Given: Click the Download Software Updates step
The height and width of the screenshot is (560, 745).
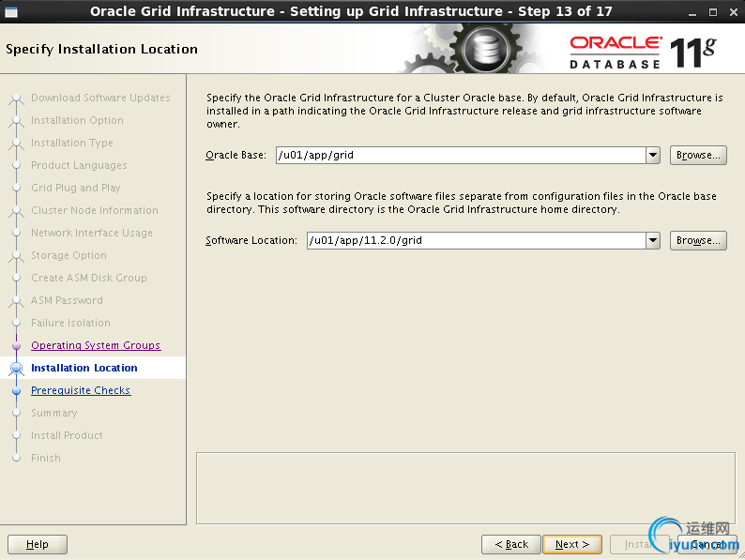Looking at the screenshot, I should [x=100, y=98].
